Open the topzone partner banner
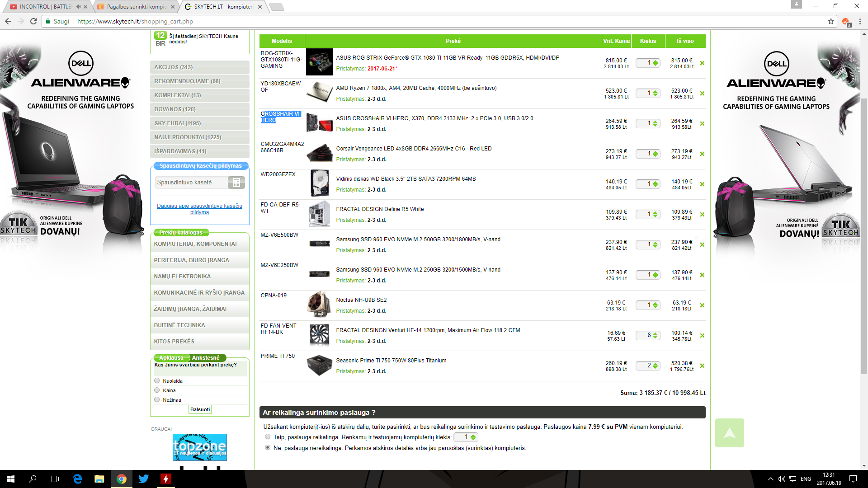The image size is (868, 488). click(x=200, y=447)
